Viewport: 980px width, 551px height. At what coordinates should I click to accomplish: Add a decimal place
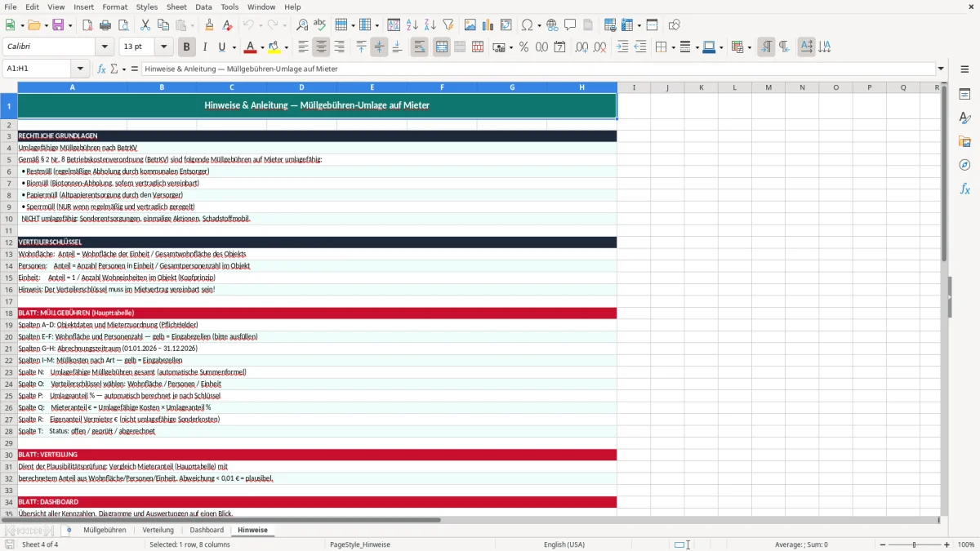(581, 47)
